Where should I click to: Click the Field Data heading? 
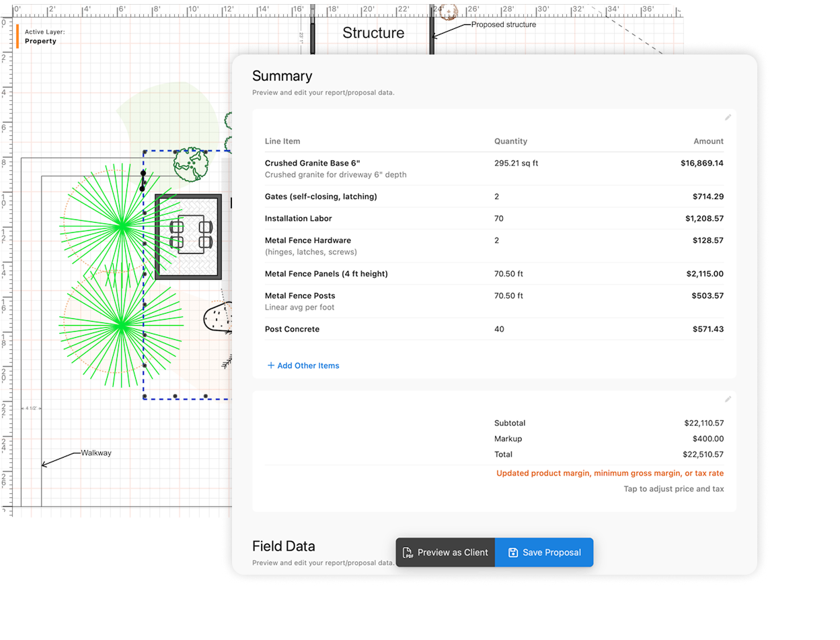click(284, 546)
